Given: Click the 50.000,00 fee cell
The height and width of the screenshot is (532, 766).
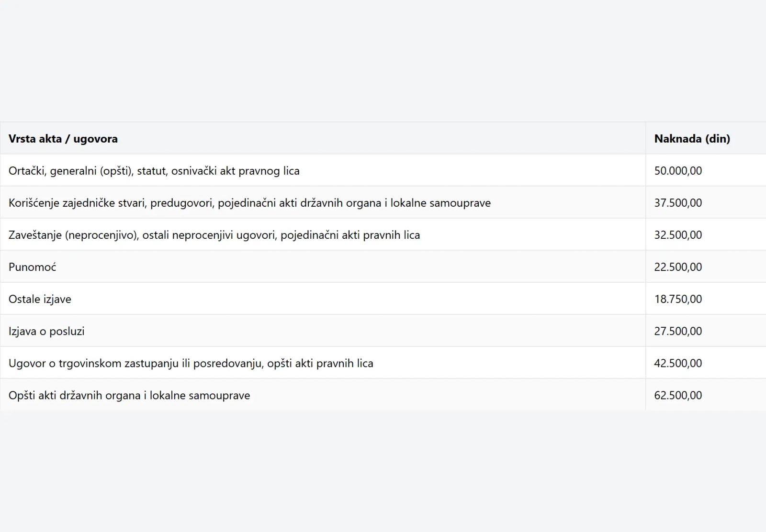Looking at the screenshot, I should click(x=678, y=171).
